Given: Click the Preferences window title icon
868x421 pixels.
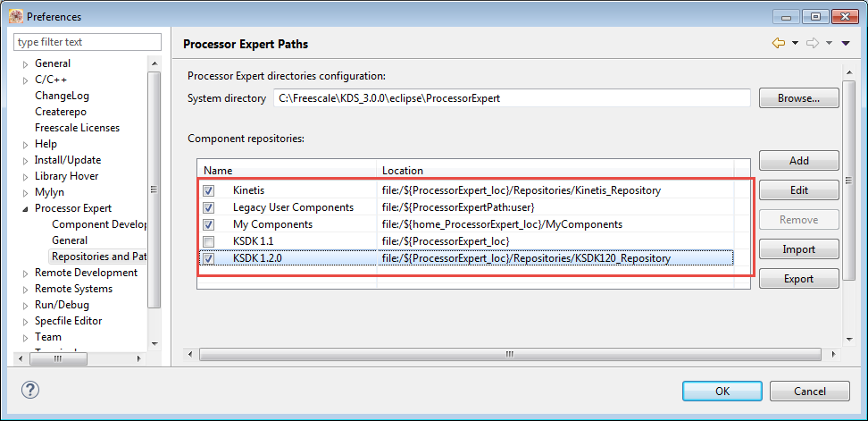Looking at the screenshot, I should point(16,16).
